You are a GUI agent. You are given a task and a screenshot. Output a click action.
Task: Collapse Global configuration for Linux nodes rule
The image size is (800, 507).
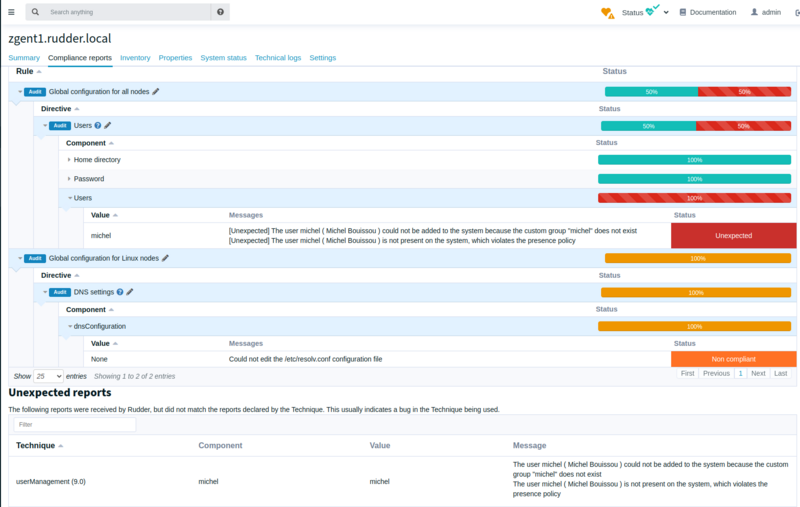coord(20,258)
